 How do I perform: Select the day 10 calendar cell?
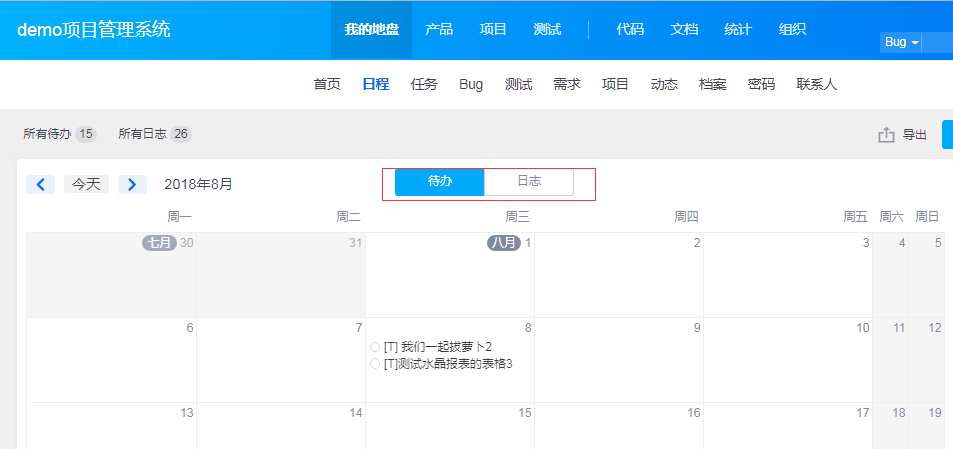pos(788,360)
